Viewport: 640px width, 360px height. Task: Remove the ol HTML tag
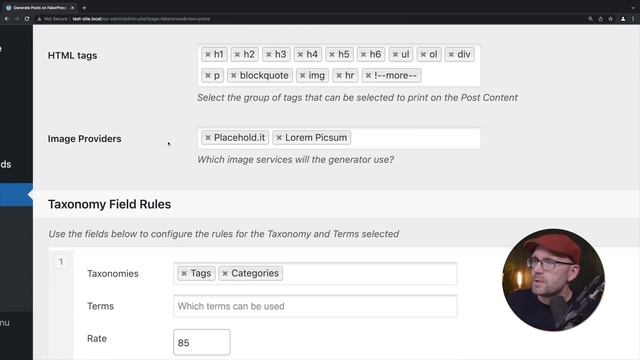click(423, 55)
